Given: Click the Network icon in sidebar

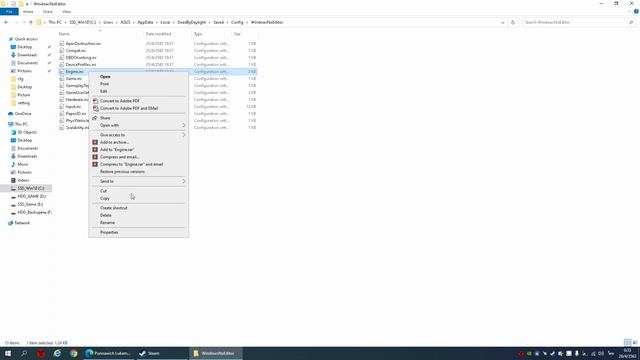Looking at the screenshot, I should click(x=11, y=223).
